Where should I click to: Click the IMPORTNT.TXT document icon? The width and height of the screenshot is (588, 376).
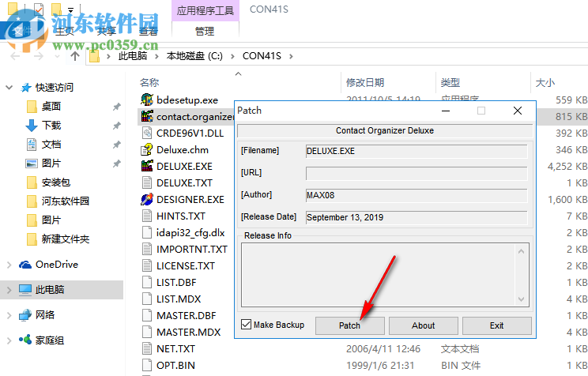click(147, 249)
